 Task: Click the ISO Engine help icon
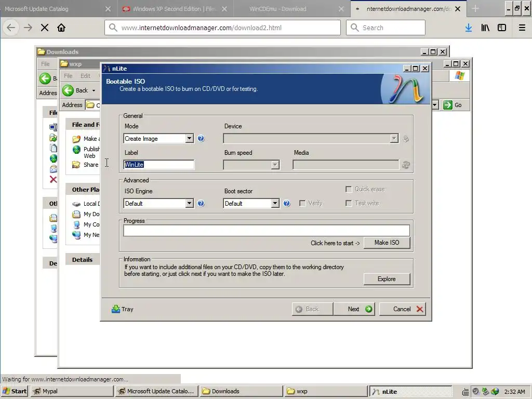click(201, 203)
